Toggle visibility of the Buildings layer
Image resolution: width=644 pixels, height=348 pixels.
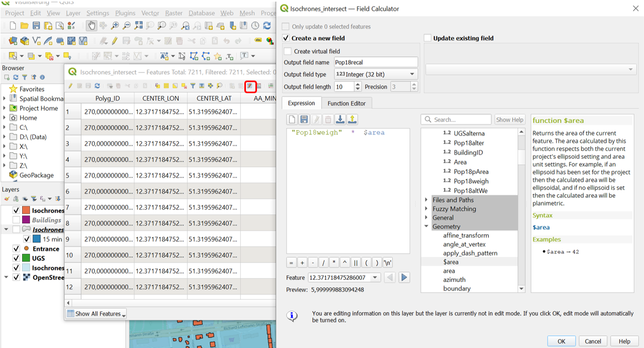[16, 220]
